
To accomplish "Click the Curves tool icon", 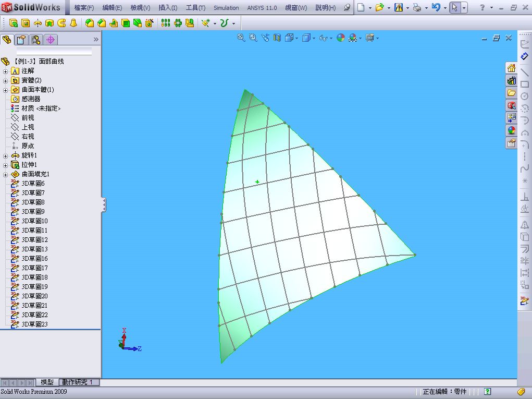I will pos(224,23).
